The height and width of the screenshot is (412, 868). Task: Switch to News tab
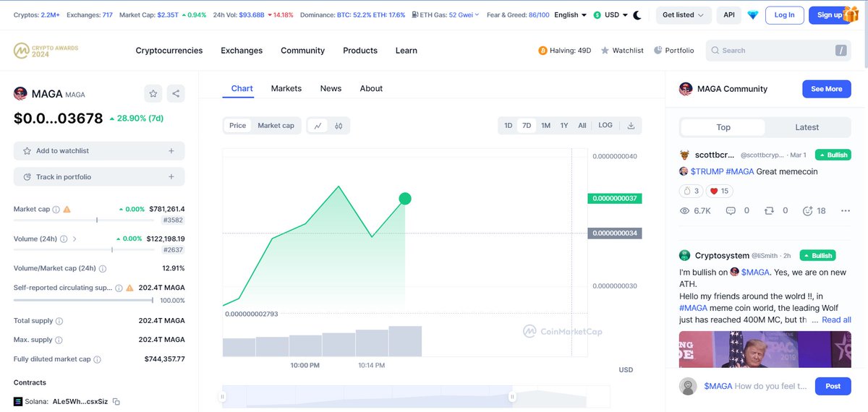[331, 88]
